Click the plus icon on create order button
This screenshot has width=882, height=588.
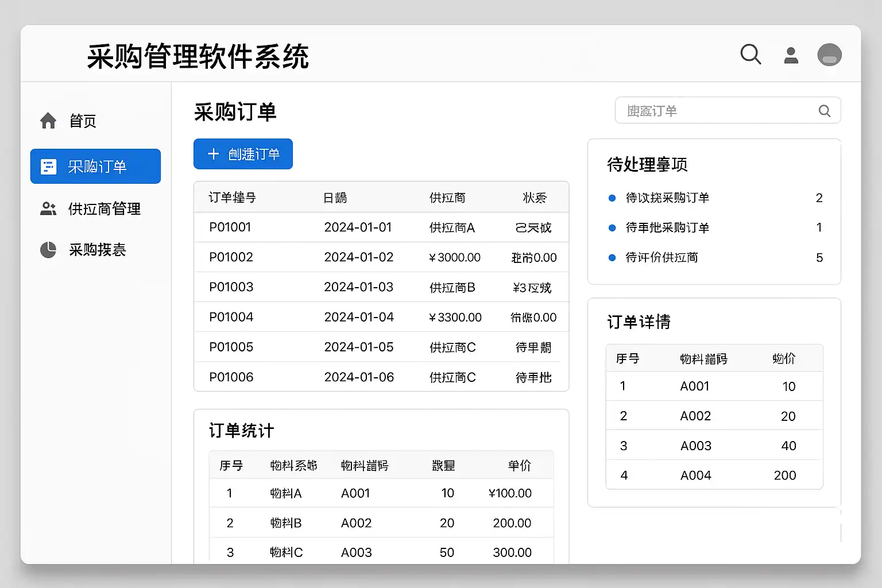pos(214,154)
